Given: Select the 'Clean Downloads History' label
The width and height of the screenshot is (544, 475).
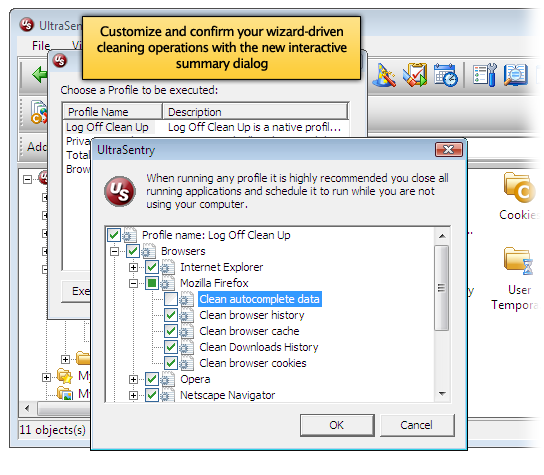Looking at the screenshot, I should pyautogui.click(x=259, y=347).
